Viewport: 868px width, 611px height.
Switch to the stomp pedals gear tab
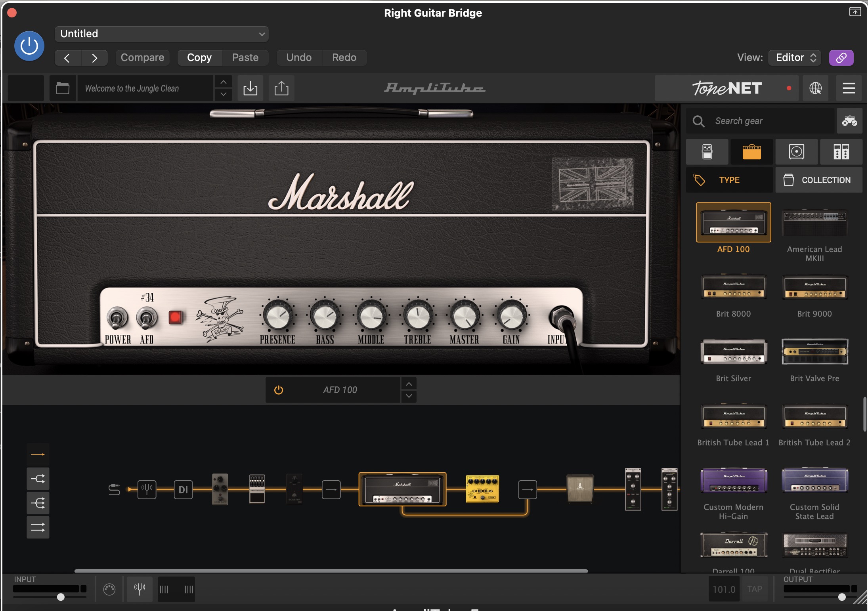pos(707,152)
